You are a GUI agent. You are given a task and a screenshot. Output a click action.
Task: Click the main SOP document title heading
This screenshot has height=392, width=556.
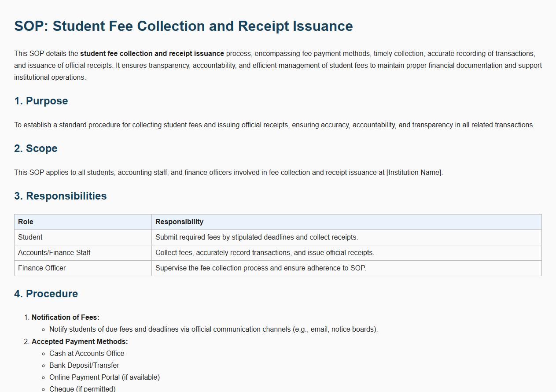click(183, 26)
